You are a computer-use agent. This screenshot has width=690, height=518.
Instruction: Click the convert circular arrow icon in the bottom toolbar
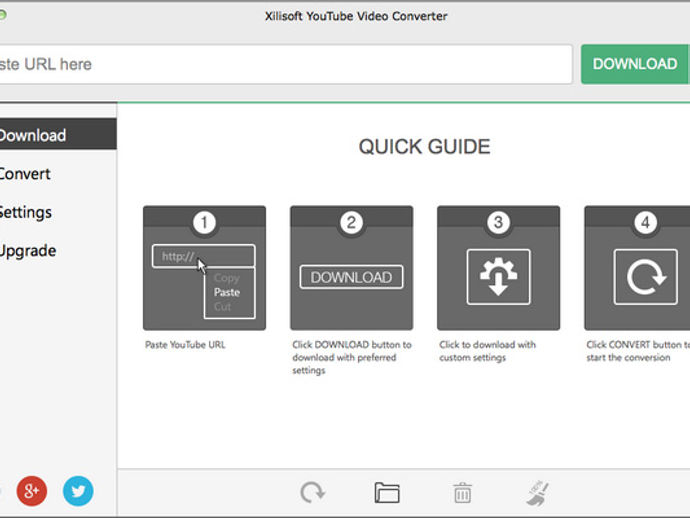coord(313,492)
